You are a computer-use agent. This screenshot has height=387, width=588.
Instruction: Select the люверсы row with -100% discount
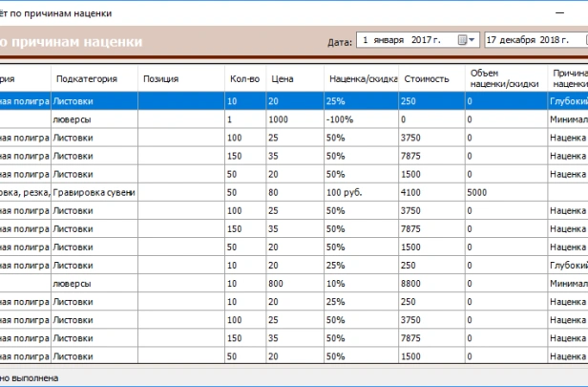tap(94, 119)
